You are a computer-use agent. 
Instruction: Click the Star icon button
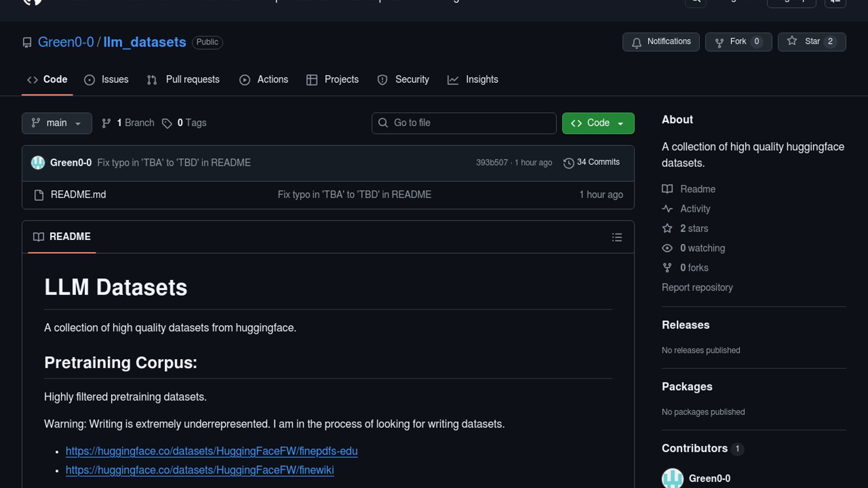coord(792,41)
